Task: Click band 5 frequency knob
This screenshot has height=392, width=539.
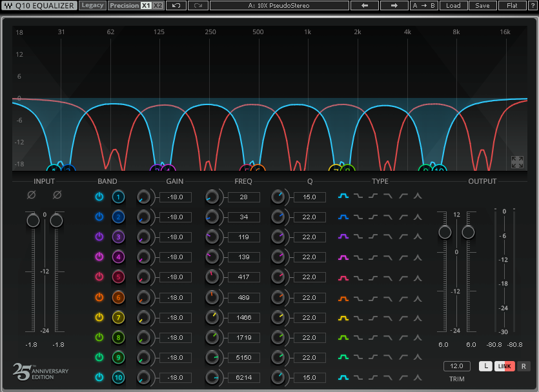Action: click(x=212, y=277)
